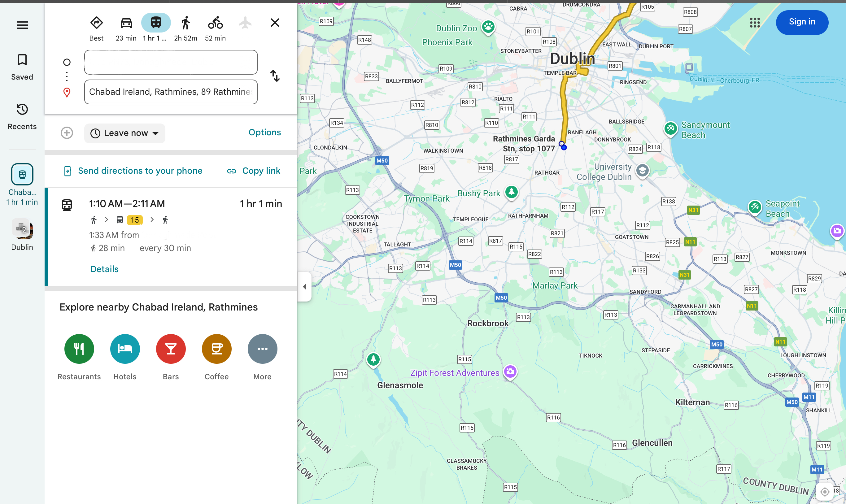Click the Phoenix Park map label
Image resolution: width=846 pixels, height=504 pixels.
[447, 42]
